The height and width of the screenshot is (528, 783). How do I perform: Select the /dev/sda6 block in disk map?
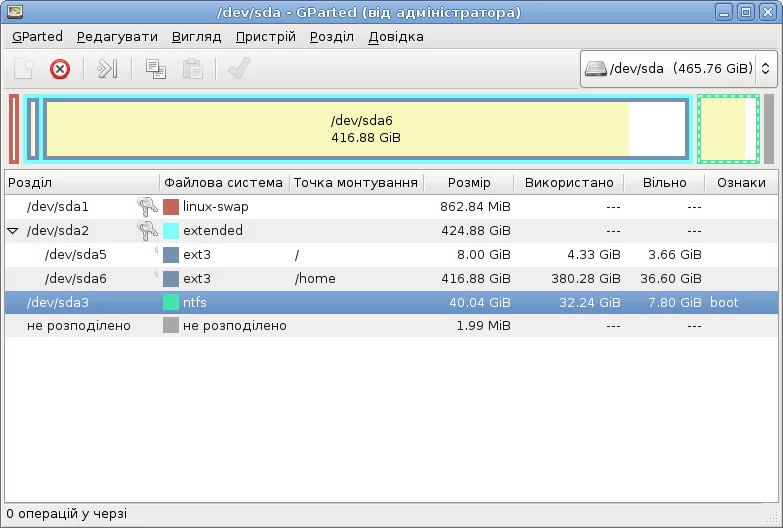tap(366, 129)
